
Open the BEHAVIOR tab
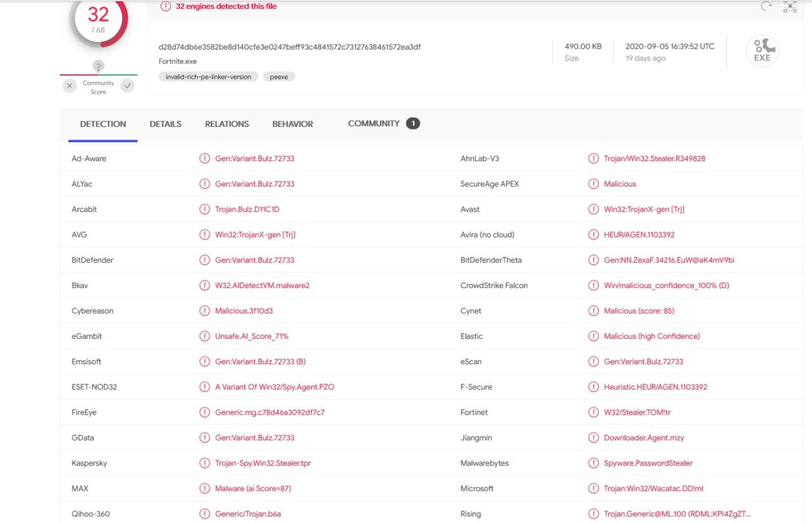[x=292, y=124]
